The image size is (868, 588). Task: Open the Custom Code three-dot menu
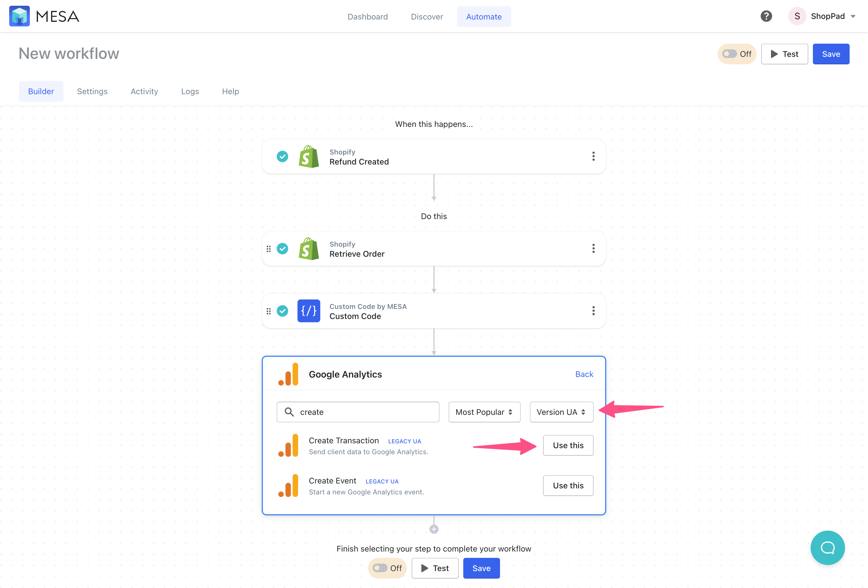click(593, 311)
